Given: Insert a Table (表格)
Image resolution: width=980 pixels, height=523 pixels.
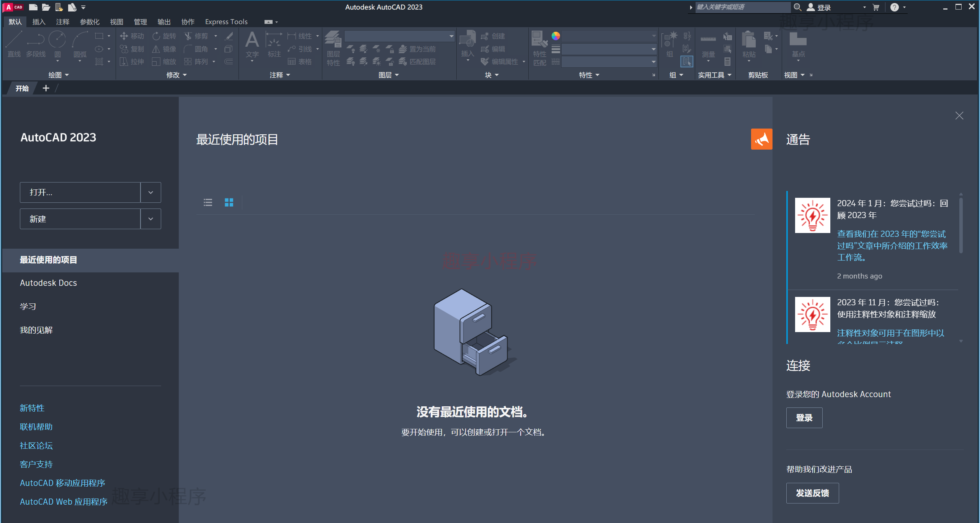Looking at the screenshot, I should (300, 62).
